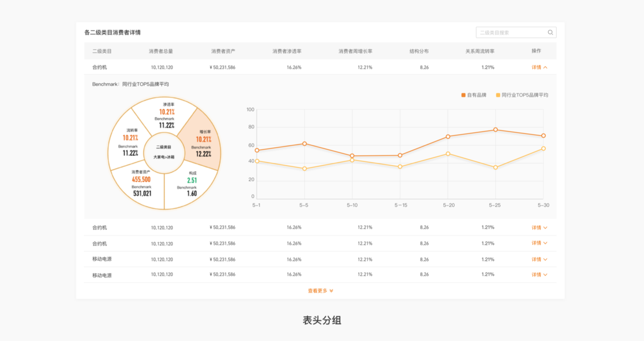Click the Benchmark: 同行业TOP5品牌平均 label

130,84
